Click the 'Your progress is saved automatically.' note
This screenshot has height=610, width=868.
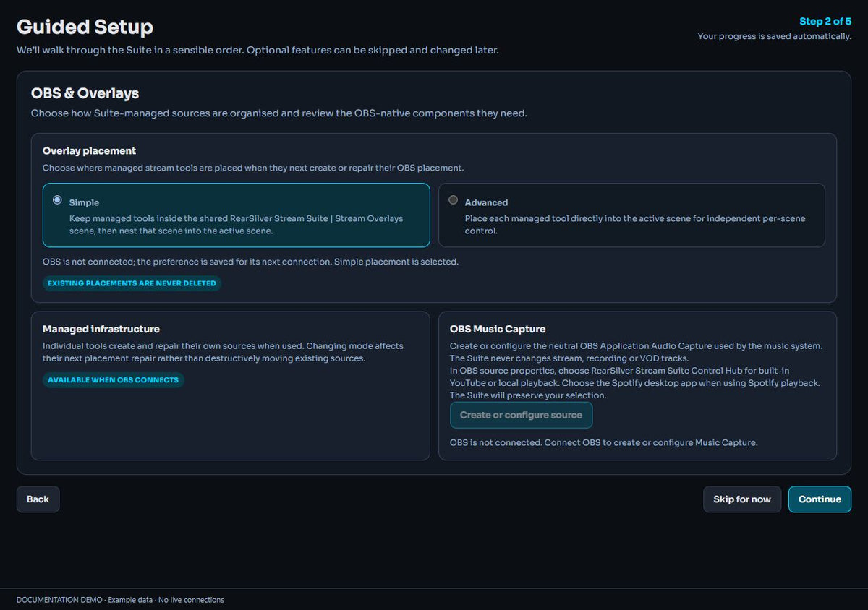pos(774,36)
